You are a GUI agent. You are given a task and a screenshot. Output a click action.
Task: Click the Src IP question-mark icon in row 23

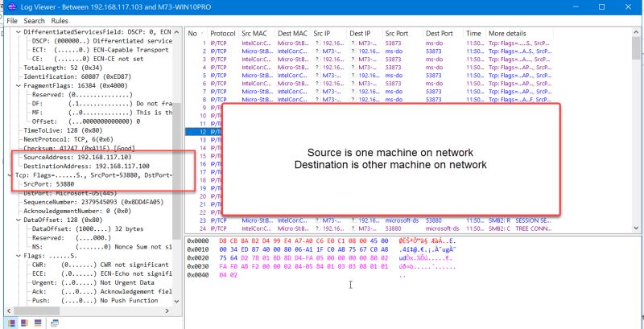[318, 220]
